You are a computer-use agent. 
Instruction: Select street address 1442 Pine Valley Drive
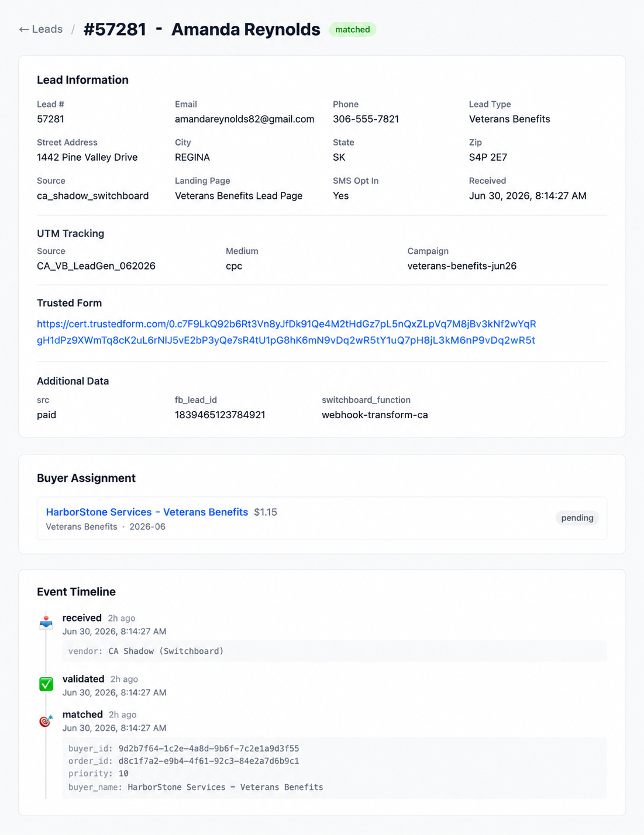point(87,157)
